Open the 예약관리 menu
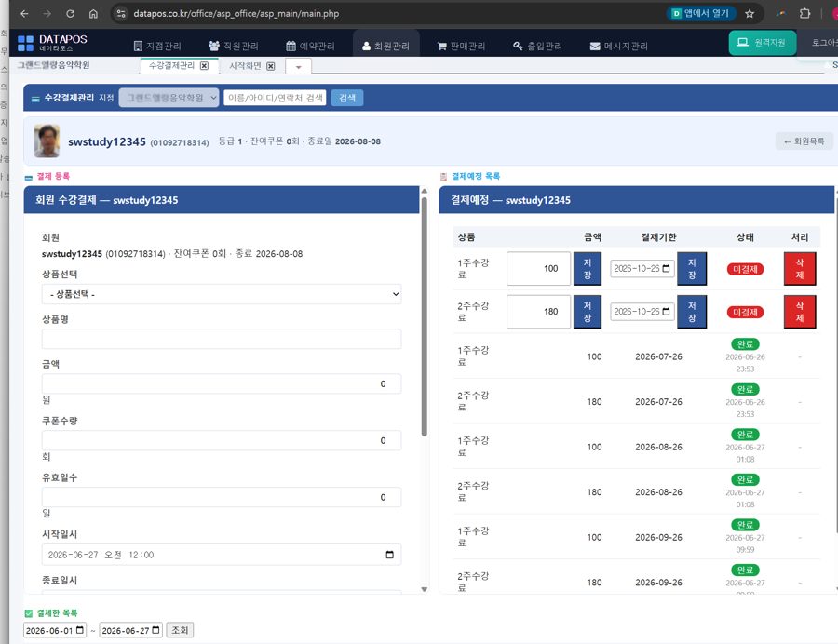The image size is (838, 644). pos(310,46)
